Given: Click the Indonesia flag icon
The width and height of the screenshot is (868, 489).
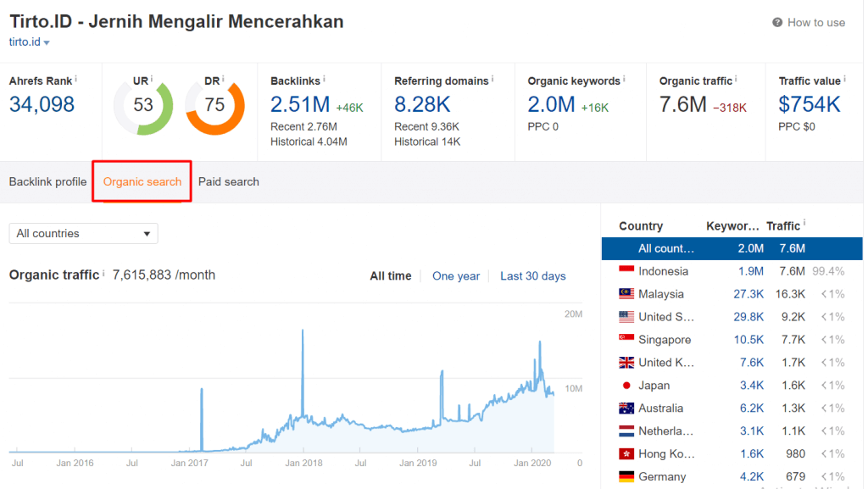Looking at the screenshot, I should pyautogui.click(x=626, y=271).
